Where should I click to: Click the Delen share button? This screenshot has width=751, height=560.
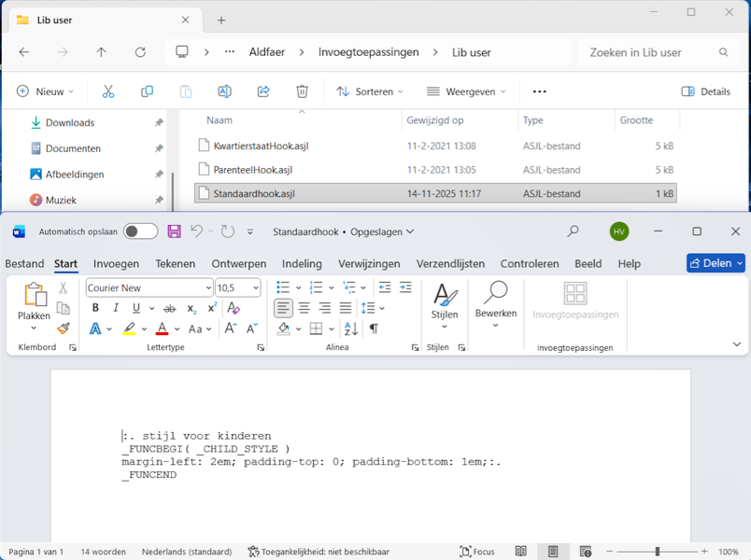pos(716,263)
